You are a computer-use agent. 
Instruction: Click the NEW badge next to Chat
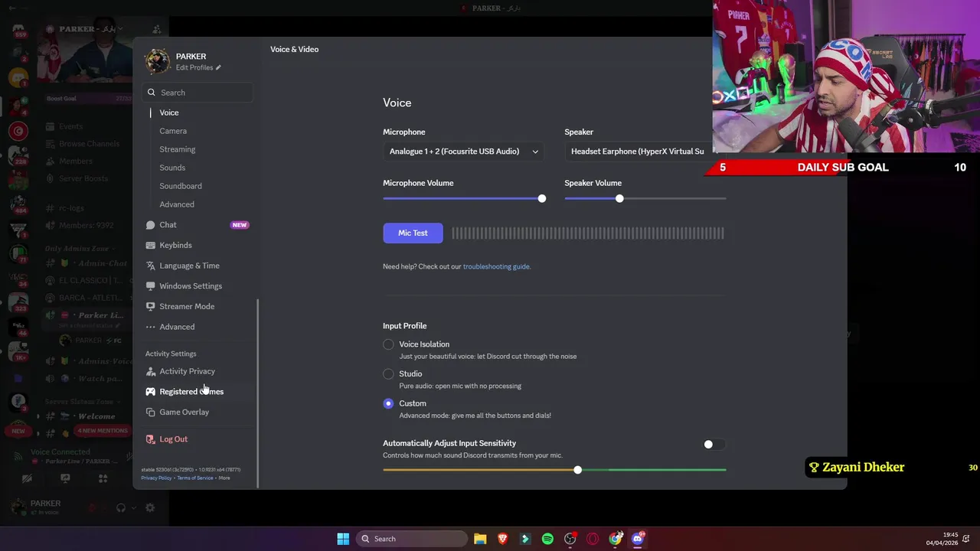240,225
